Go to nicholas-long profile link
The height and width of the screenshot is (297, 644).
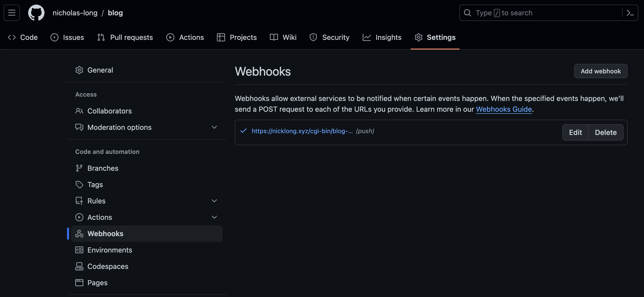tap(75, 13)
